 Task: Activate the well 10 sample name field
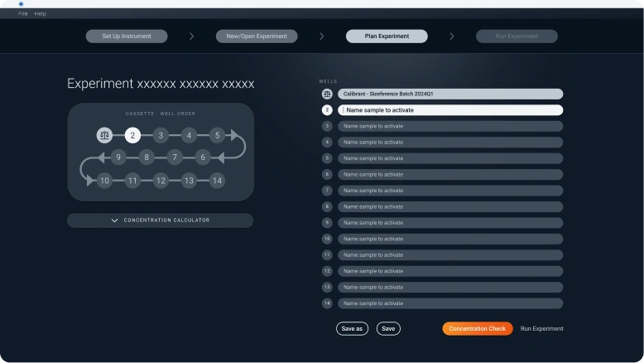pos(450,239)
